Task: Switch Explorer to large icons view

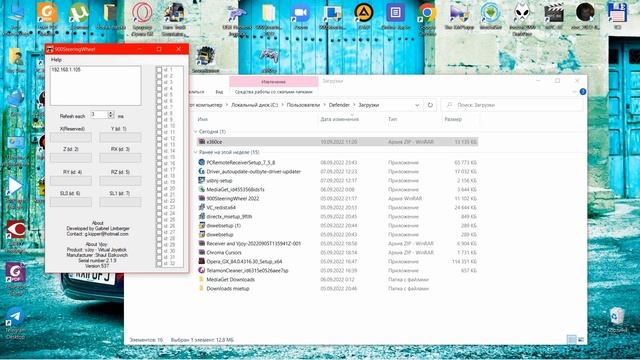Action: (581, 340)
